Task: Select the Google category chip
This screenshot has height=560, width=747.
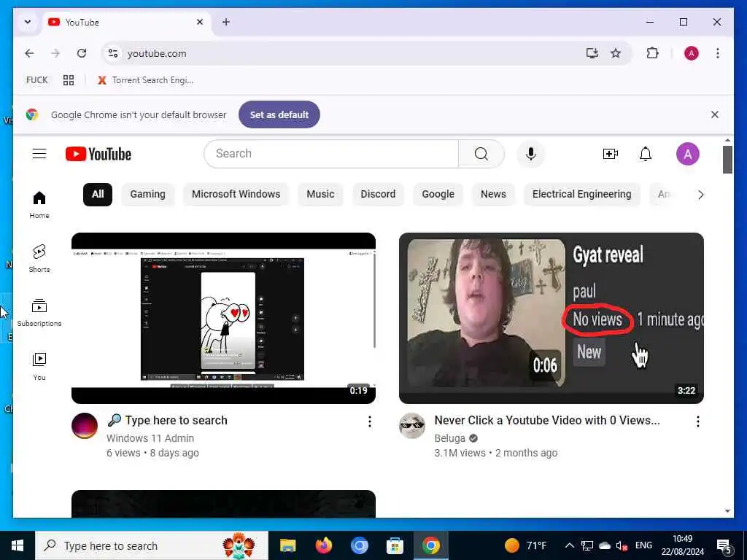Action: click(x=438, y=194)
